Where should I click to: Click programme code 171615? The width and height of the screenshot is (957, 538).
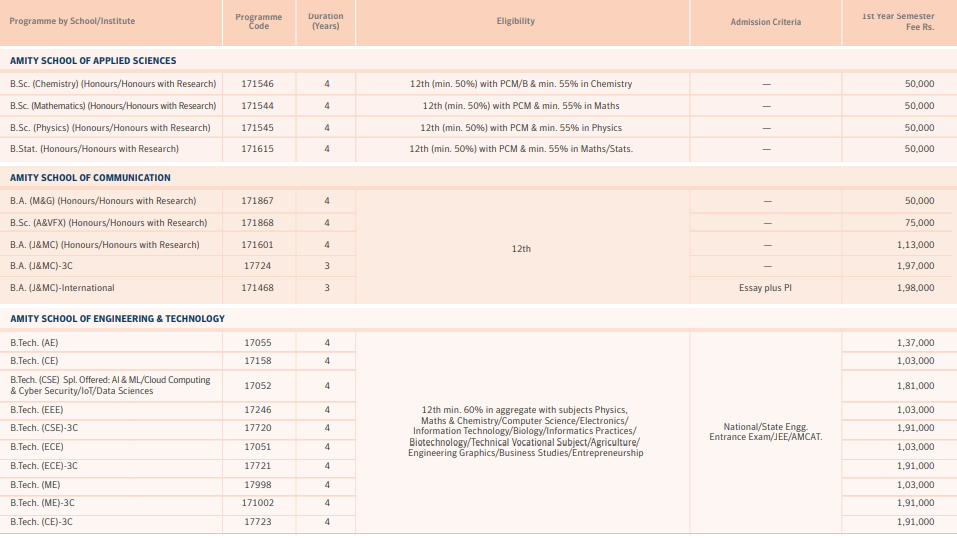[258, 148]
